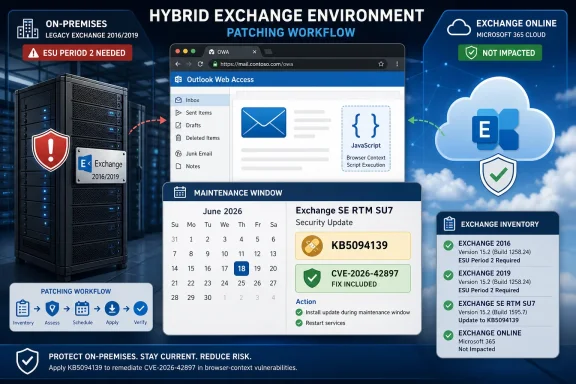Pick June 30 in the calendar
The width and height of the screenshot is (576, 384).
[208, 297]
